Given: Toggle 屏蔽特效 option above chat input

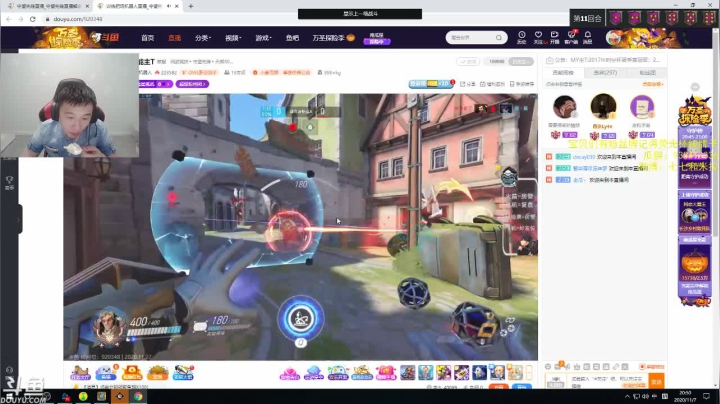Looking at the screenshot, I should (652, 366).
